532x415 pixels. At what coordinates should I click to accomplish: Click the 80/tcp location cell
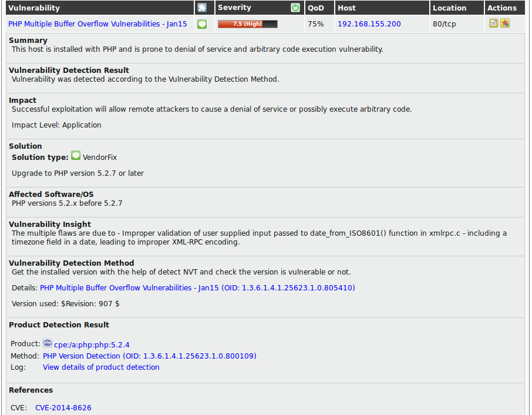tap(444, 24)
